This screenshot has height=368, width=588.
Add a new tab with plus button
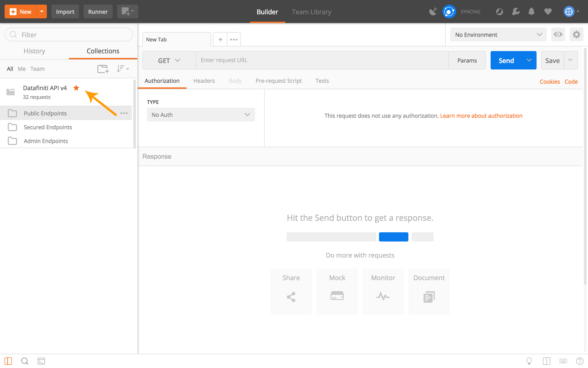[220, 39]
